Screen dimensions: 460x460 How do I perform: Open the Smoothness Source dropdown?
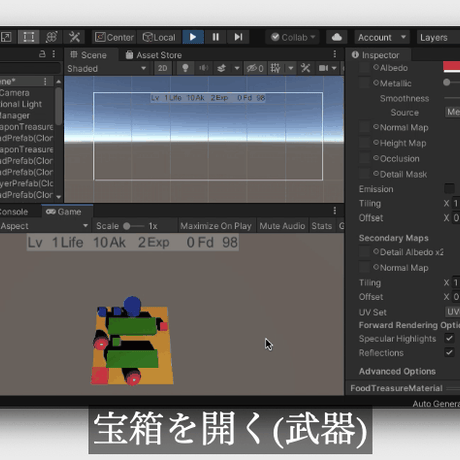click(x=452, y=112)
